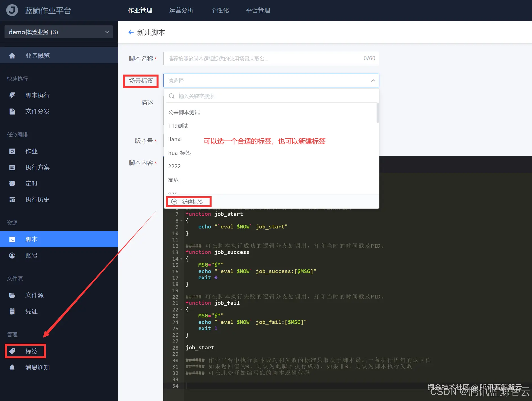Collapse code fold arrow at line 8
532x401 pixels.
(x=181, y=221)
